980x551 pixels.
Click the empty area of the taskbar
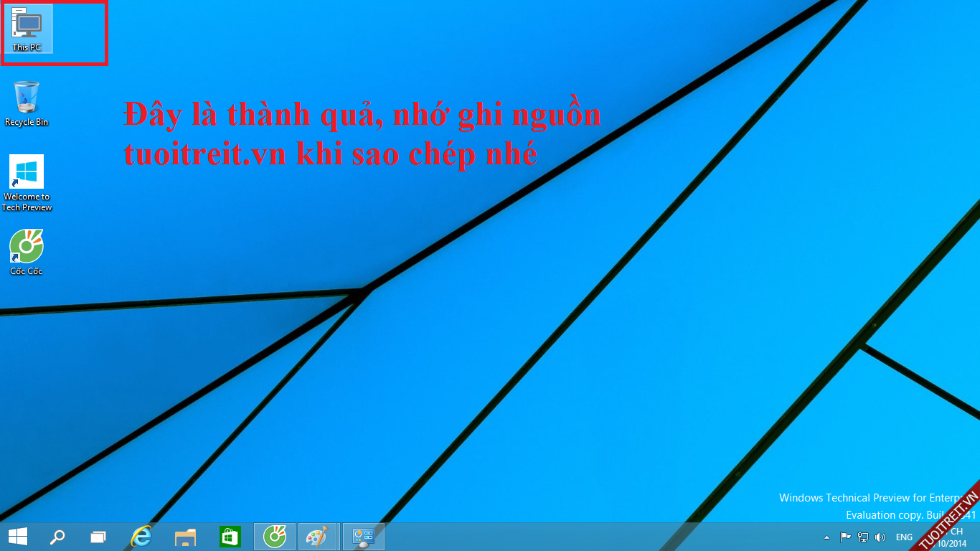pos(574,537)
